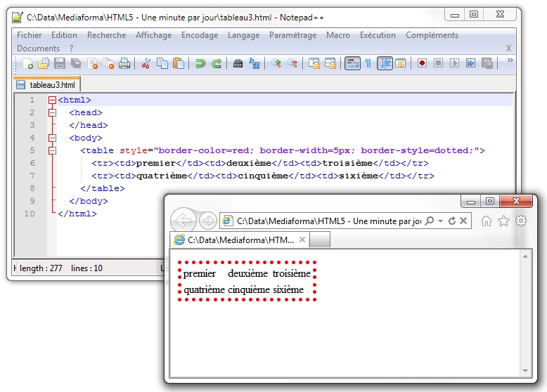Click Refresh button in browser address bar
The height and width of the screenshot is (392, 547).
(x=452, y=221)
